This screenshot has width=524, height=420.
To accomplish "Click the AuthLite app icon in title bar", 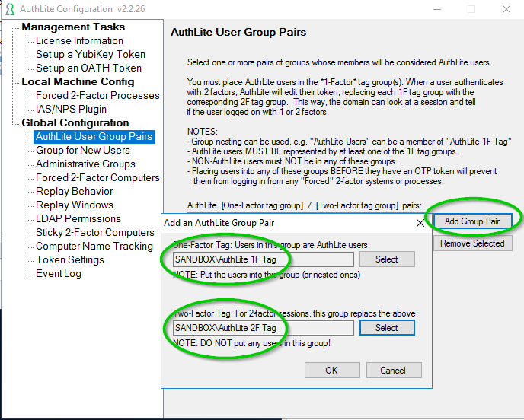I will click(x=10, y=9).
